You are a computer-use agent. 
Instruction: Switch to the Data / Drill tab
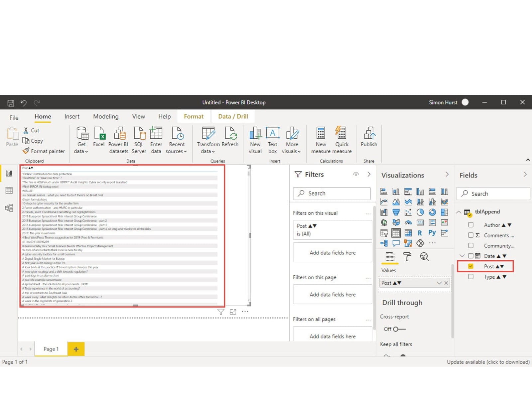pyautogui.click(x=233, y=116)
